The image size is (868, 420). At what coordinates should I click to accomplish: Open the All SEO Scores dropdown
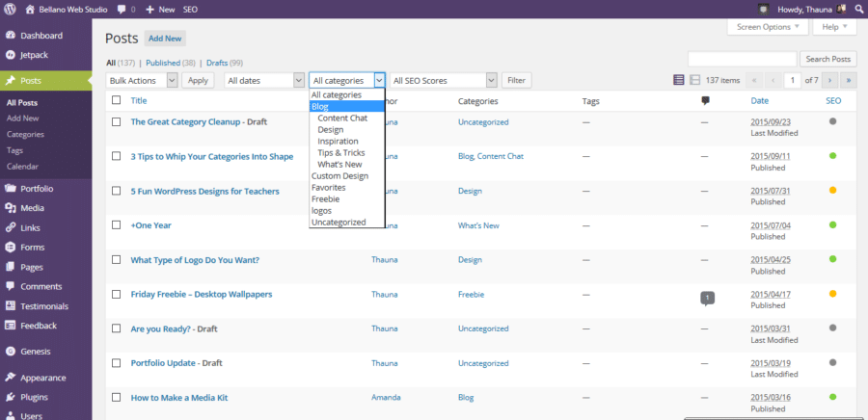coord(444,80)
